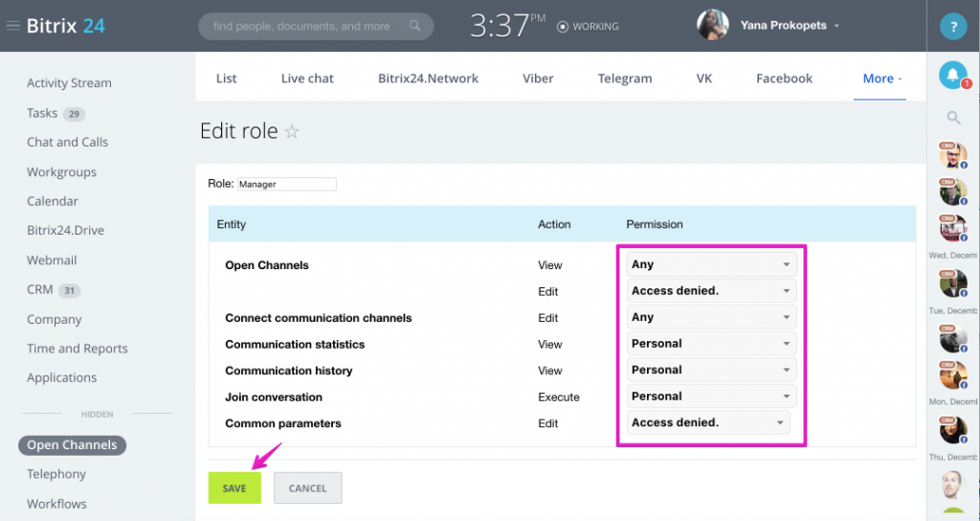The width and height of the screenshot is (980, 521).
Task: Open Webmail in the left menu
Action: click(x=52, y=260)
